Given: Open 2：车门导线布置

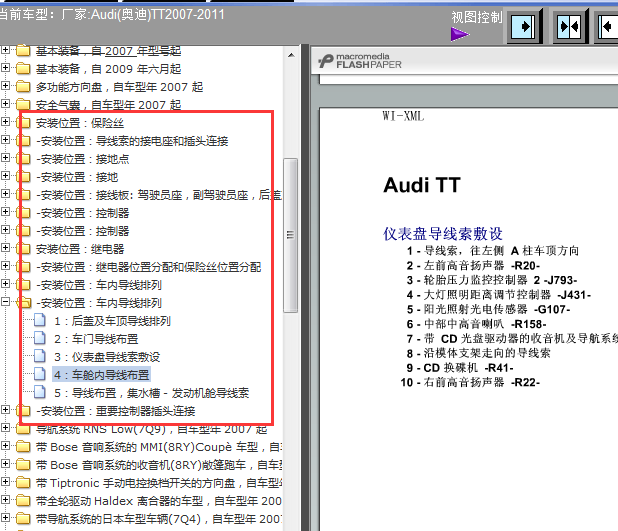Looking at the screenshot, I should pos(96,339).
